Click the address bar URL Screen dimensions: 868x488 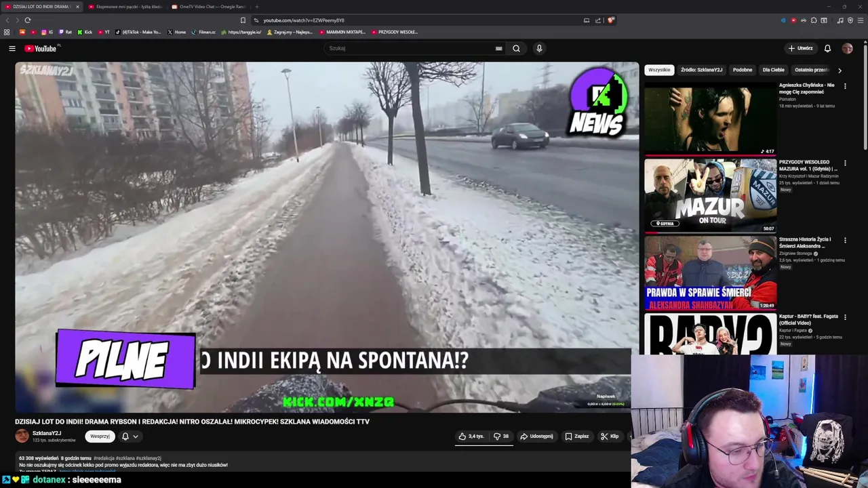click(x=304, y=20)
